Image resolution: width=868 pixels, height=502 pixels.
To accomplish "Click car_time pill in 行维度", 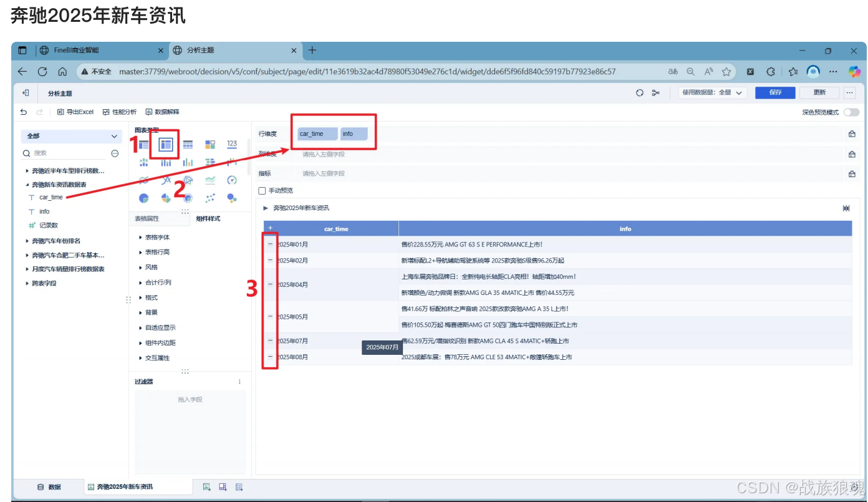I will point(318,134).
